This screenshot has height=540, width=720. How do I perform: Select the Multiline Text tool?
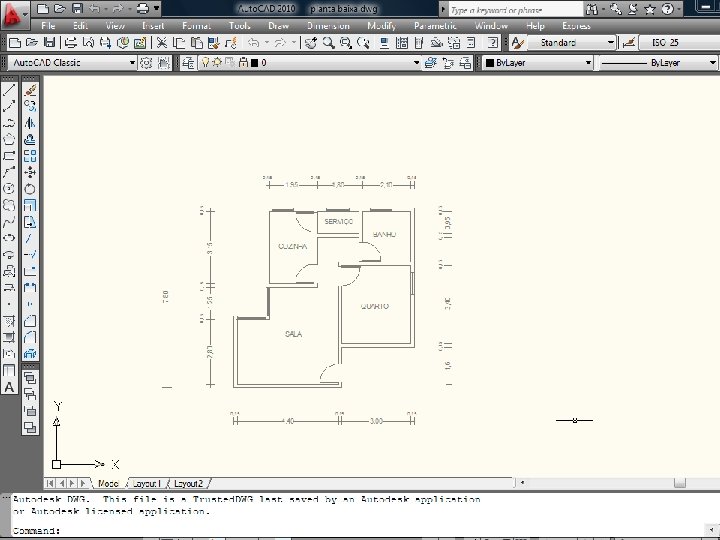pyautogui.click(x=9, y=387)
